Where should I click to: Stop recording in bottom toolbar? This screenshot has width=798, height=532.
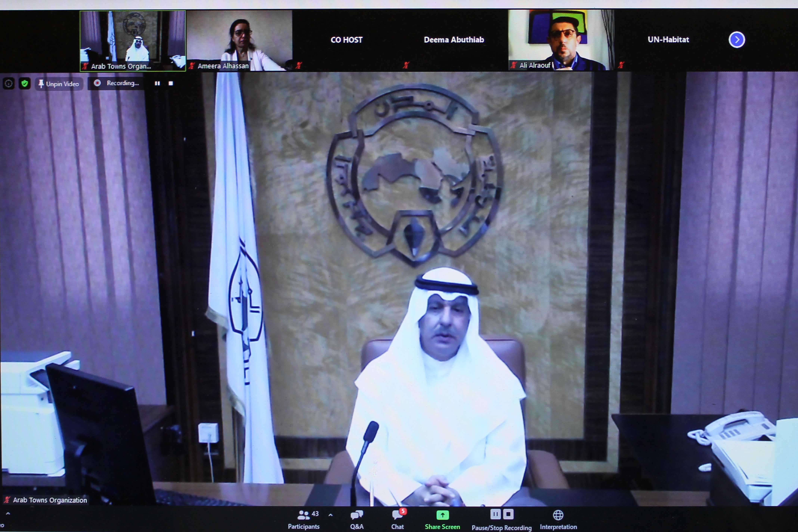click(508, 514)
